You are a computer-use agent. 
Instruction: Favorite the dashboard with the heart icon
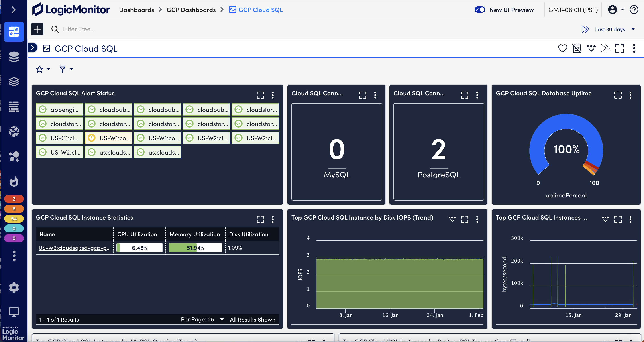click(x=562, y=48)
